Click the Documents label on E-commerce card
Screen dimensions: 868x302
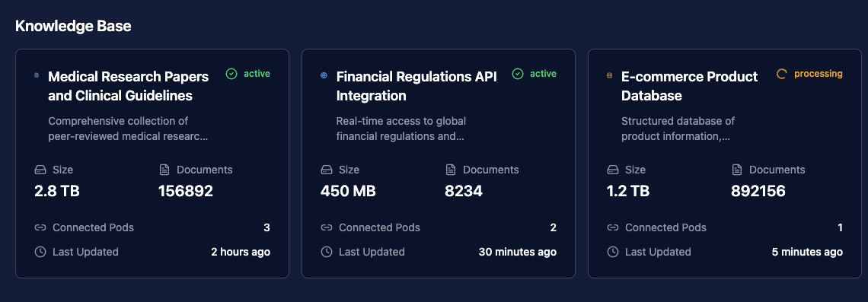point(777,169)
